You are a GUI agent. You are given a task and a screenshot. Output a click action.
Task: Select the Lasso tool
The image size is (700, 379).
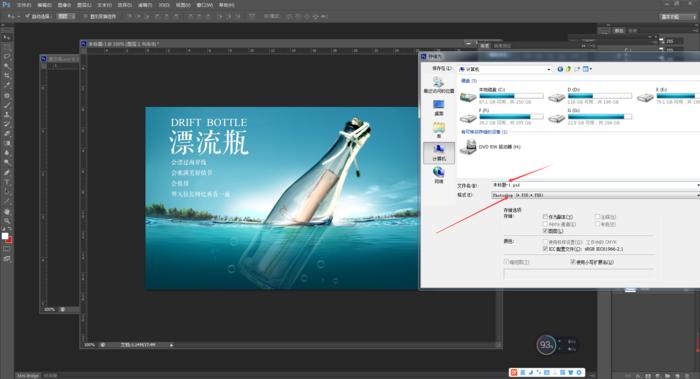pyautogui.click(x=7, y=57)
